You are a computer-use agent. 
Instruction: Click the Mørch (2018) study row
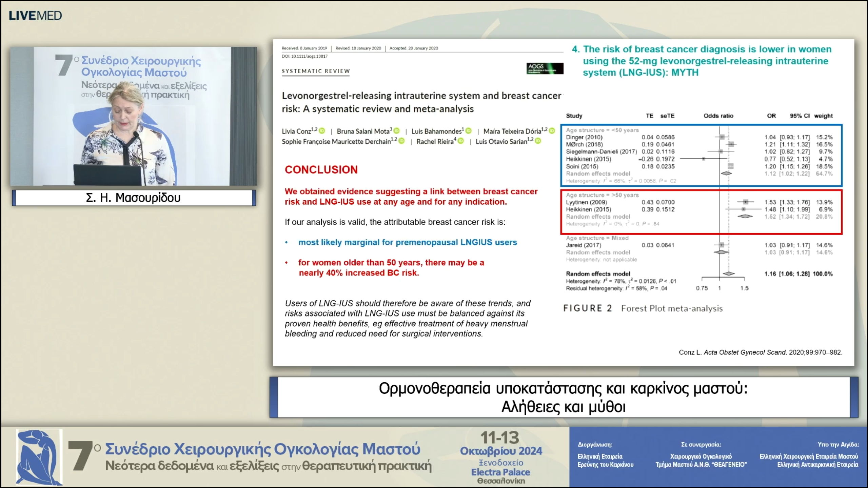pyautogui.click(x=699, y=144)
